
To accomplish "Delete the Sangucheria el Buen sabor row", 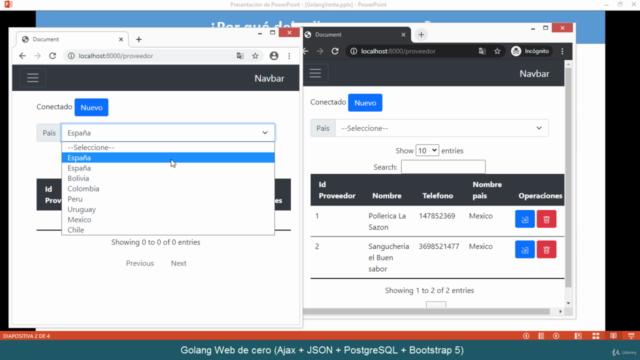I will click(547, 250).
